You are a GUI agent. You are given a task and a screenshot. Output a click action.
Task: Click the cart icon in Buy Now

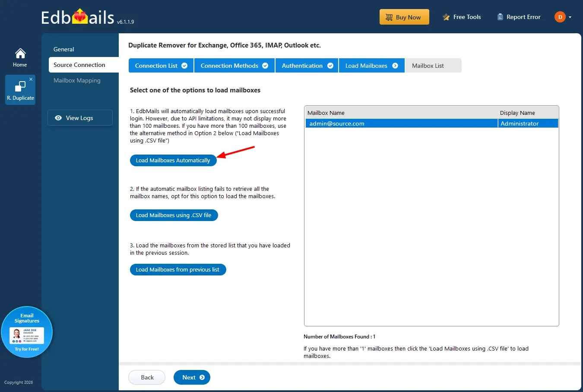click(x=389, y=17)
